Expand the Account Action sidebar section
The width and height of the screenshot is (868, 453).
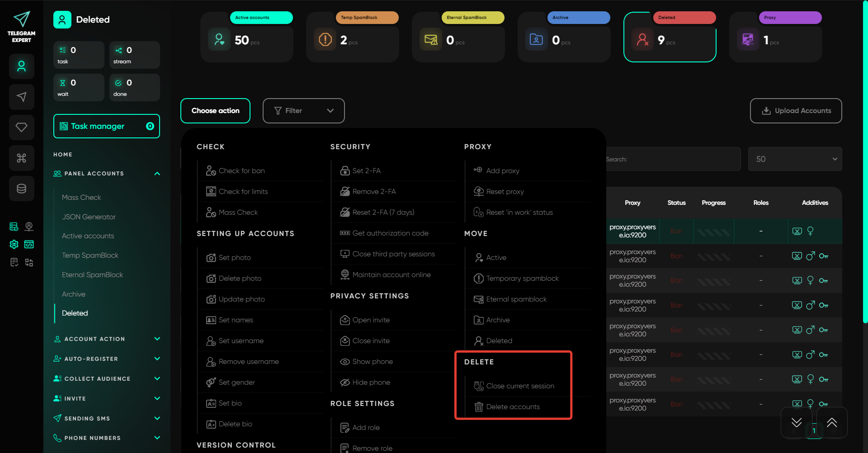point(157,339)
